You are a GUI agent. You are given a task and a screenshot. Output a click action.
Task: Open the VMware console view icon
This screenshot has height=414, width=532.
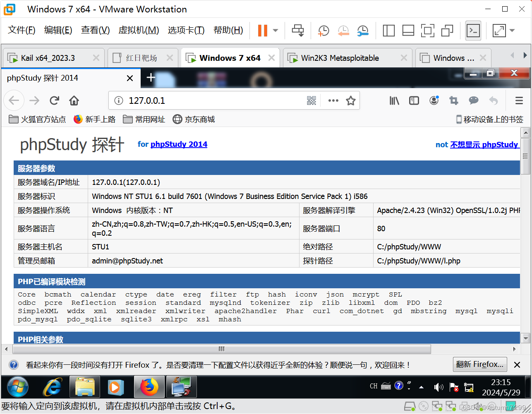pos(473,30)
